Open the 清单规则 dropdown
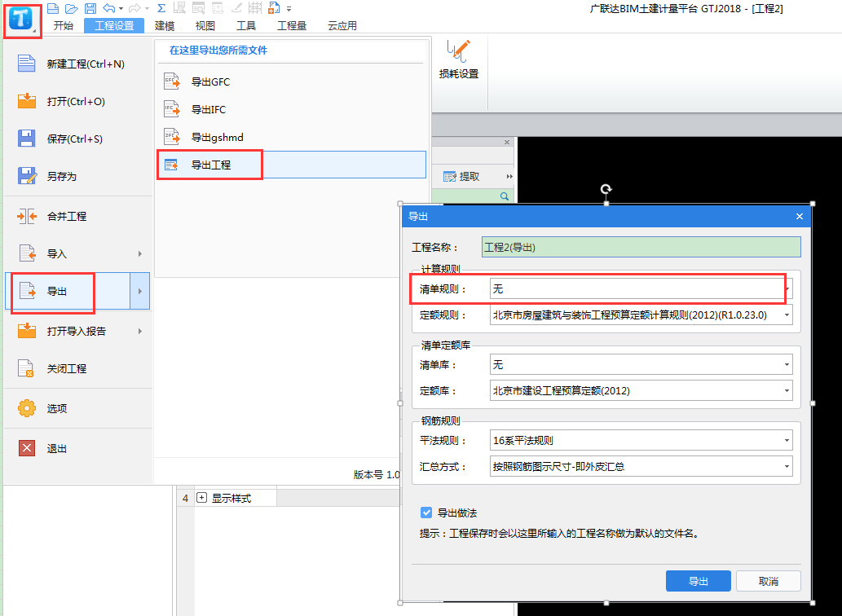 tap(641, 289)
